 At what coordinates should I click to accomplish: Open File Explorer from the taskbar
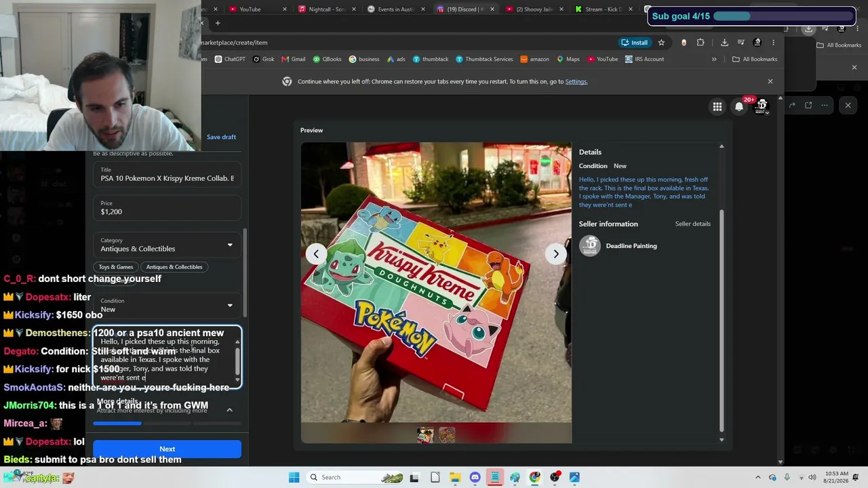[x=455, y=477]
